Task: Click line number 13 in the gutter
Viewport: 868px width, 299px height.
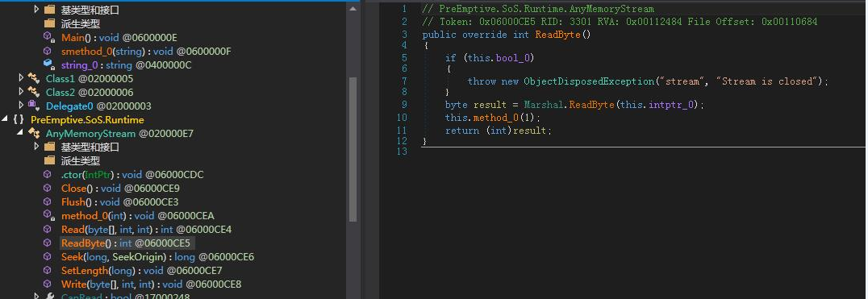Action: click(401, 152)
